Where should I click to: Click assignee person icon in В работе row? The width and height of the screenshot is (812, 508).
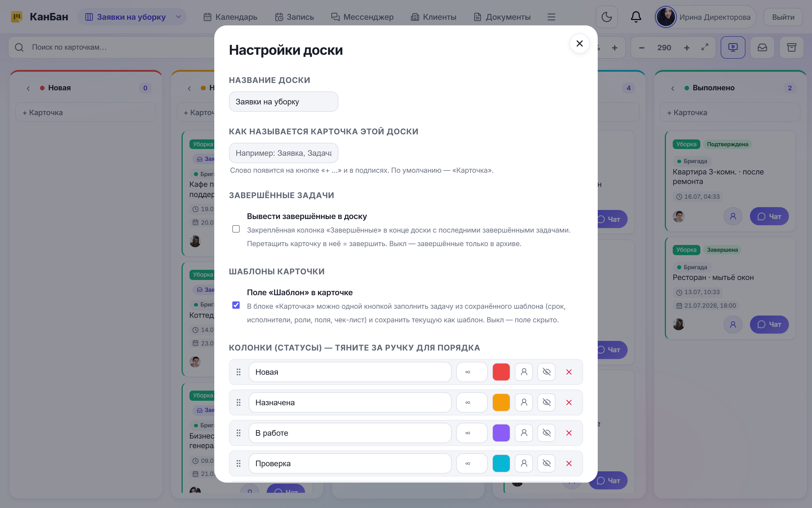tap(524, 433)
